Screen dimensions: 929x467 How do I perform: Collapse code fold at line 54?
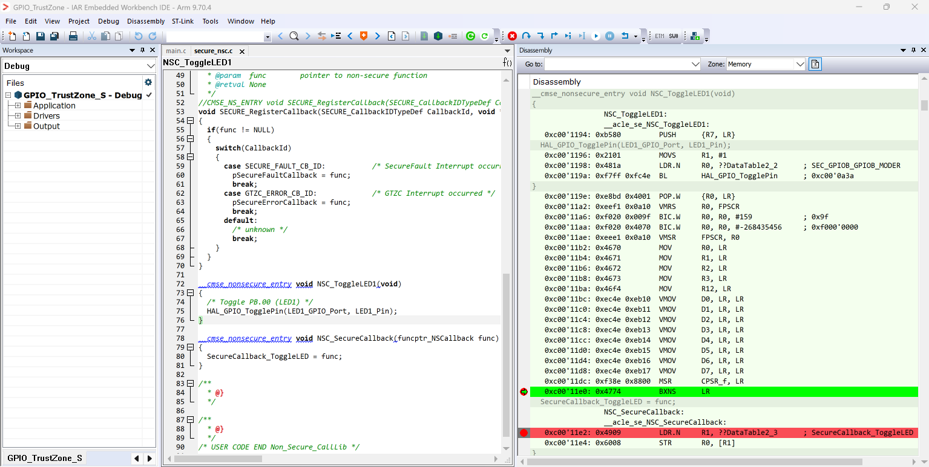[x=190, y=121]
